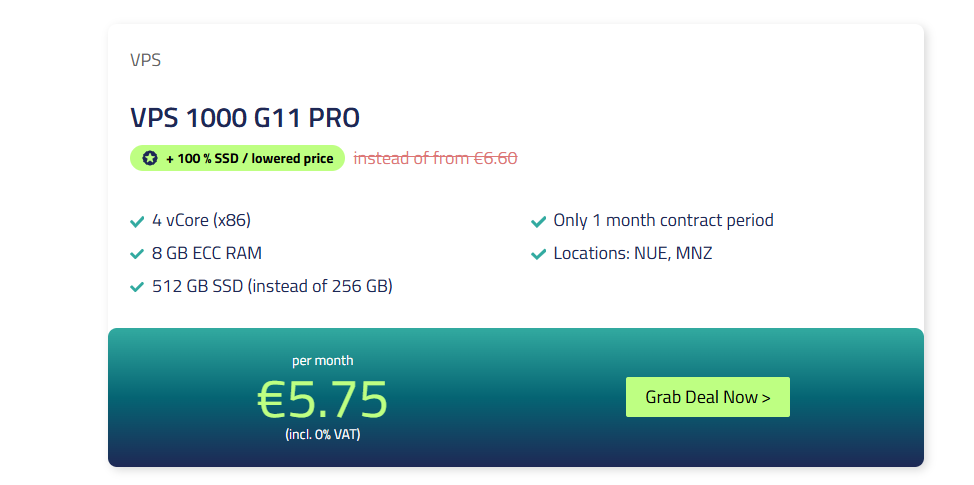974x485 pixels.
Task: Click the Grab Deal Now button
Action: click(x=708, y=397)
